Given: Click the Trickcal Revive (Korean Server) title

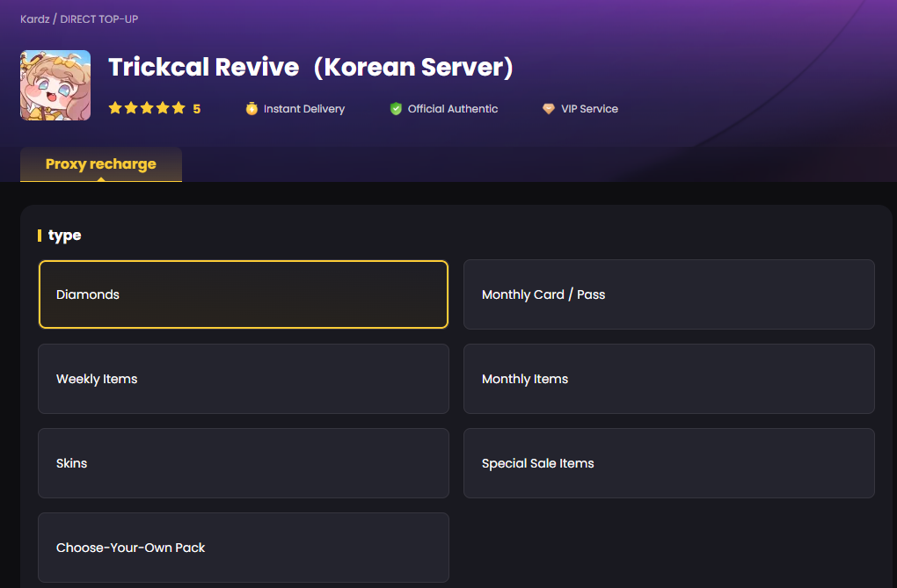Looking at the screenshot, I should click(310, 68).
